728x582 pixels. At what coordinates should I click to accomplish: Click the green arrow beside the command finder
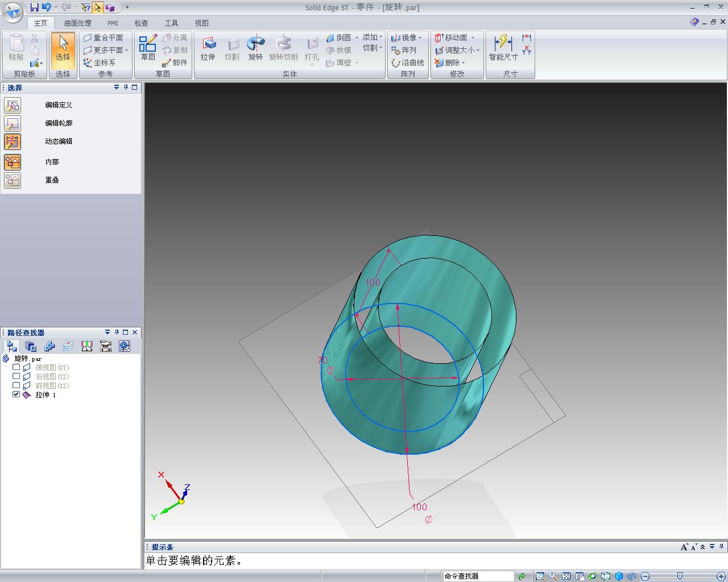tap(522, 576)
